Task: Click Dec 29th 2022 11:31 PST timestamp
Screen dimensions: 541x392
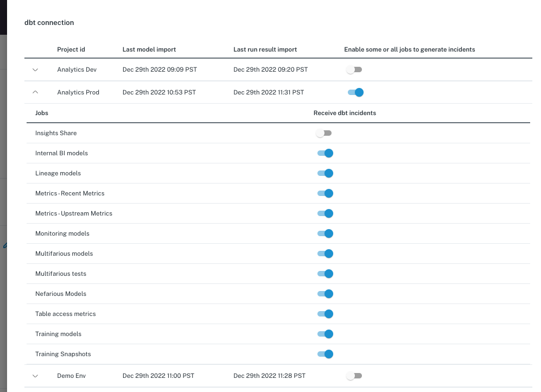Action: (x=269, y=92)
